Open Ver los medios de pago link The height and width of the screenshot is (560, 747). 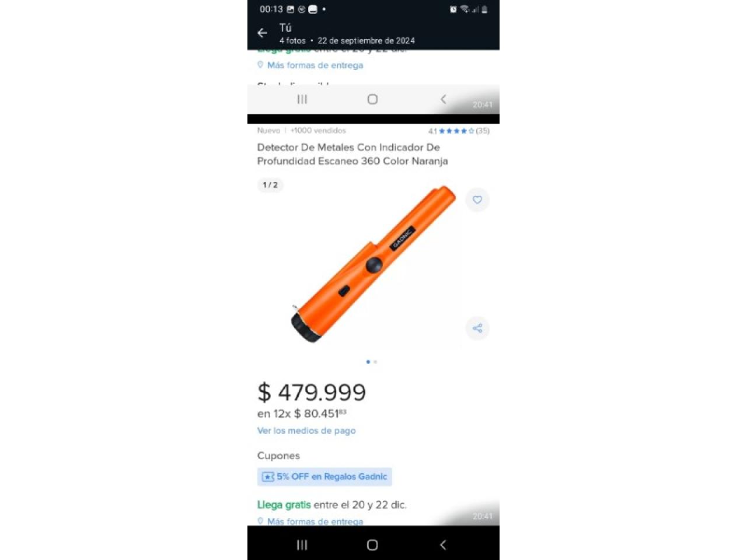pyautogui.click(x=306, y=430)
